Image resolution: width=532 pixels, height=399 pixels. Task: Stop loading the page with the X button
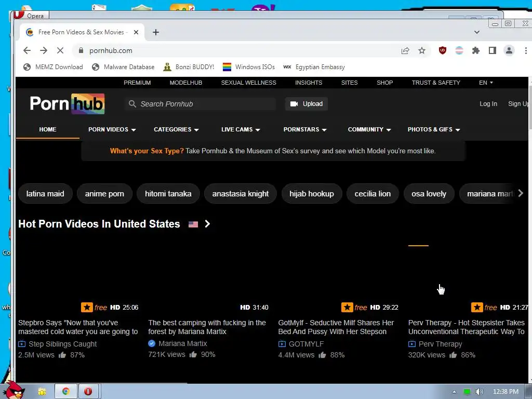pyautogui.click(x=60, y=50)
